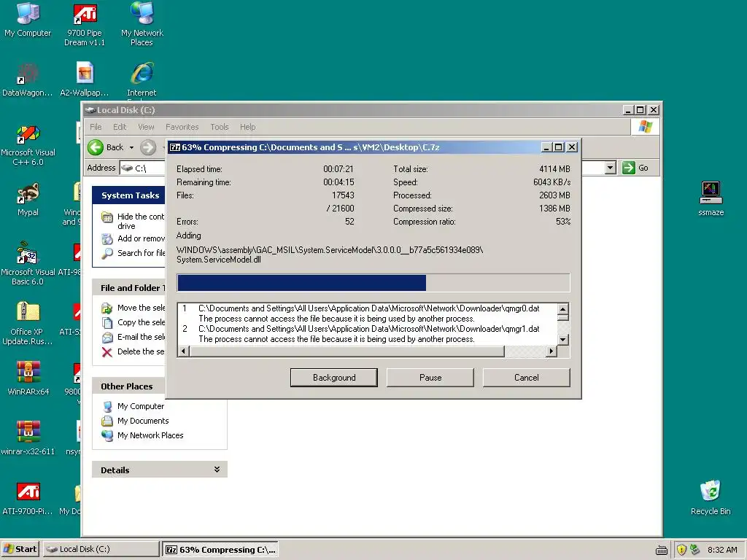Screen dimensions: 747x560
Task: Click the Add or remove programs link
Action: 141,238
